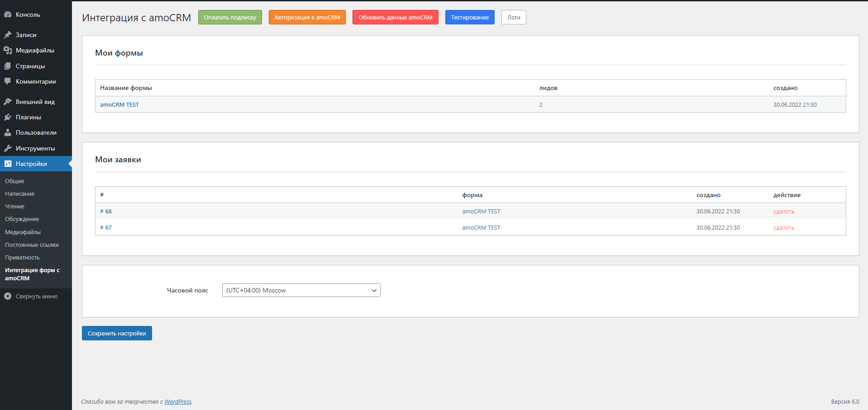
Task: Open Медиафайлы via its media icon
Action: point(8,50)
